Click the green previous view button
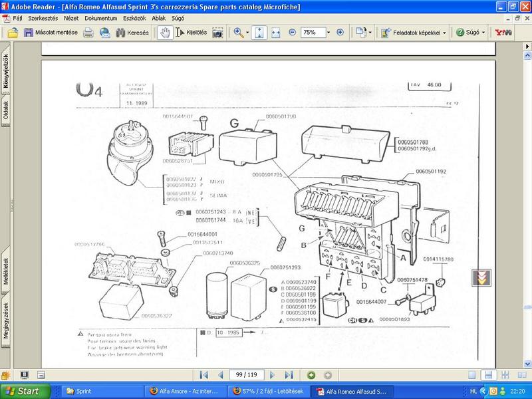Image resolution: width=532 pixels, height=399 pixels. [x=311, y=375]
